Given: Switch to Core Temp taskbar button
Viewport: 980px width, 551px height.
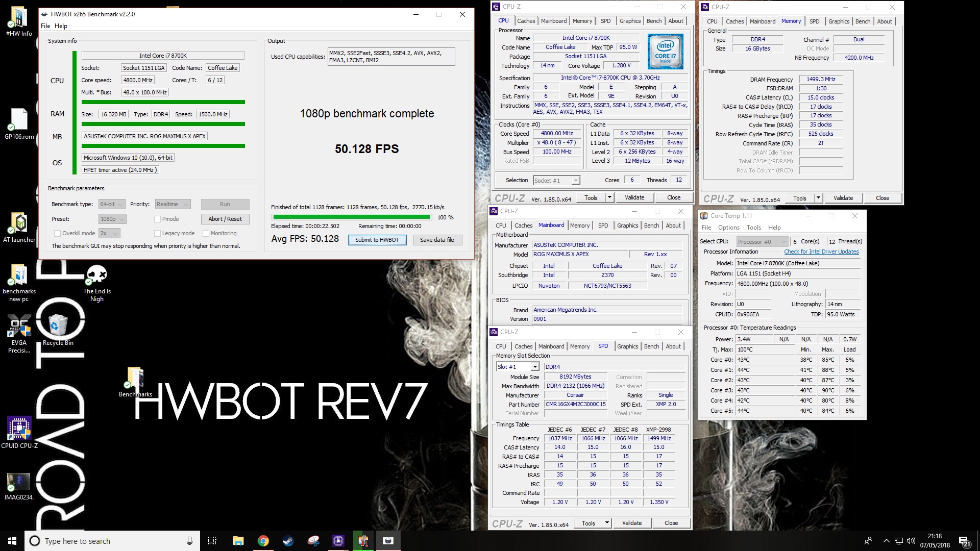Looking at the screenshot, I should pyautogui.click(x=363, y=541).
